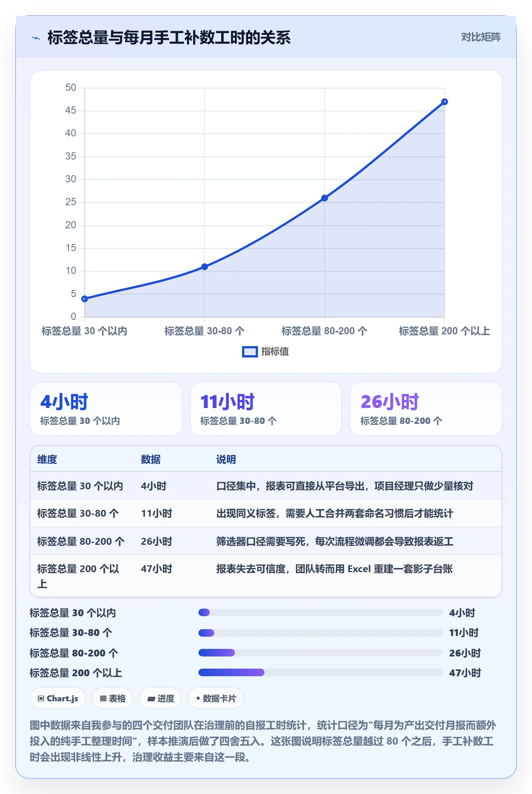The image size is (532, 794).
Task: Select table row 标签总量 30 个以内
Action: point(266,486)
